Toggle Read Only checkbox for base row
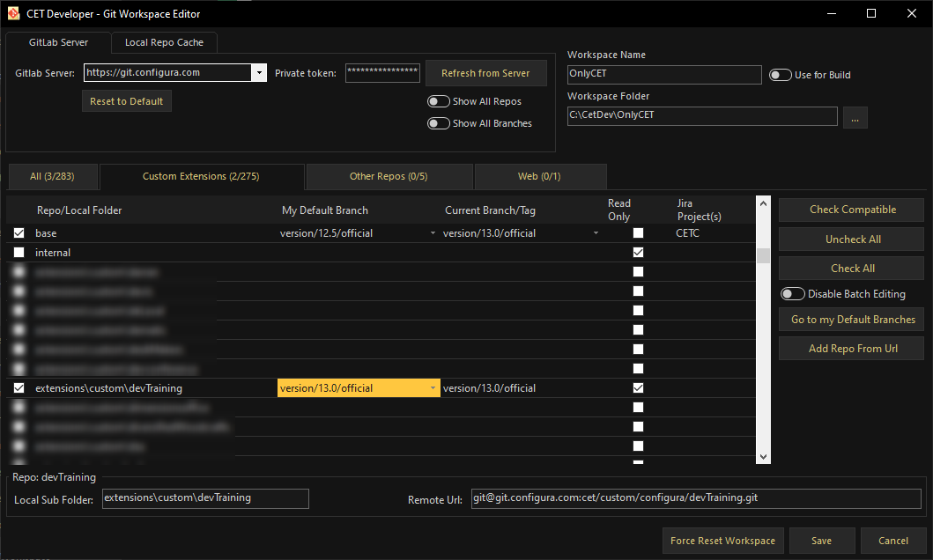Viewport: 933px width, 560px height. [x=639, y=233]
